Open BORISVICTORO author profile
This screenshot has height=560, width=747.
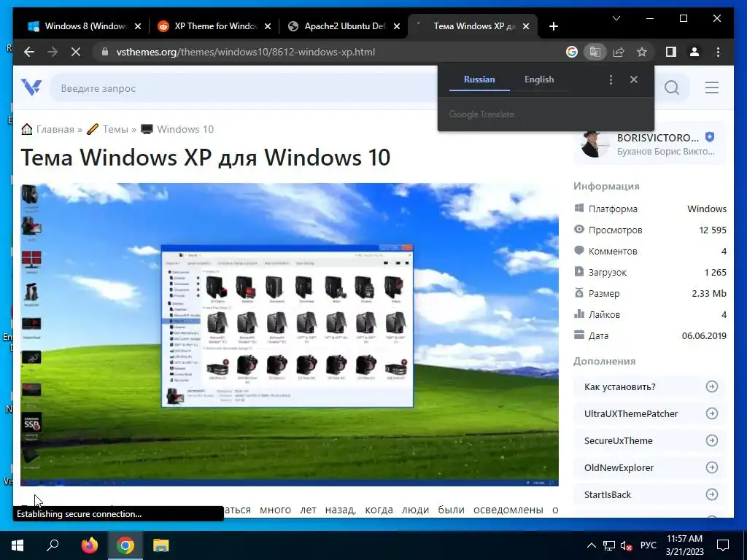pyautogui.click(x=658, y=138)
